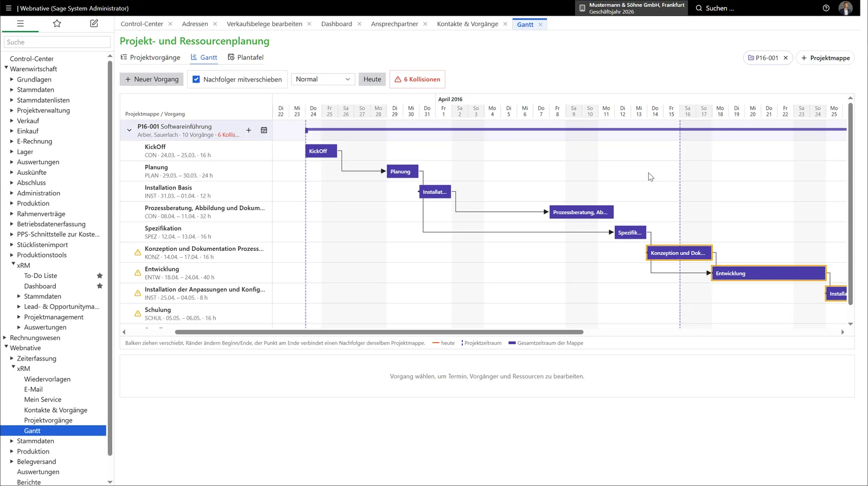868x486 pixels.
Task: Click the sidebar scrollbar down arrow
Action: [110, 482]
